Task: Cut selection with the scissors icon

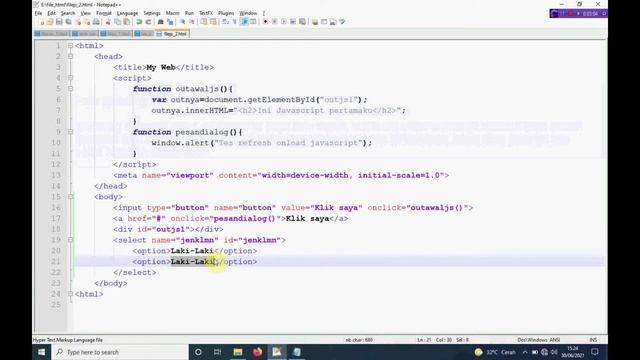Action: click(x=108, y=22)
